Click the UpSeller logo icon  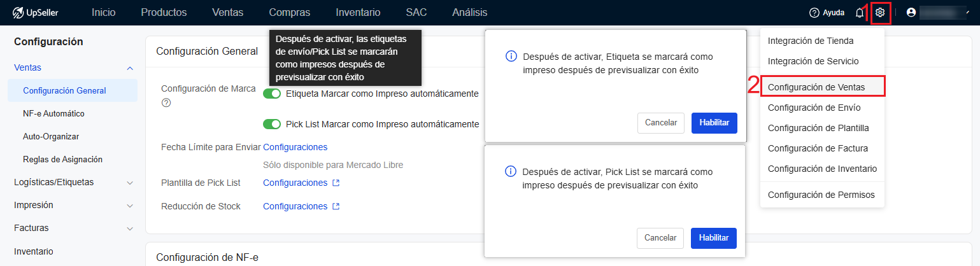tap(18, 12)
